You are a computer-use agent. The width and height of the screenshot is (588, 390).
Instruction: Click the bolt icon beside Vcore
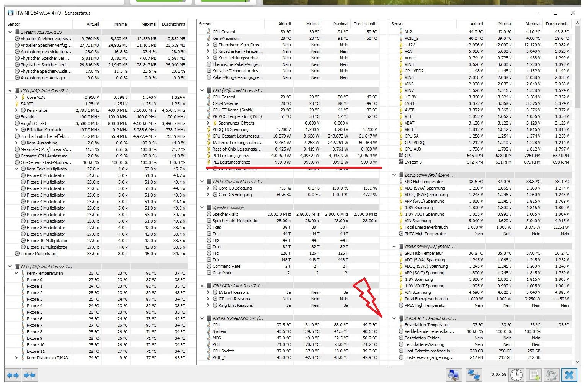click(401, 58)
